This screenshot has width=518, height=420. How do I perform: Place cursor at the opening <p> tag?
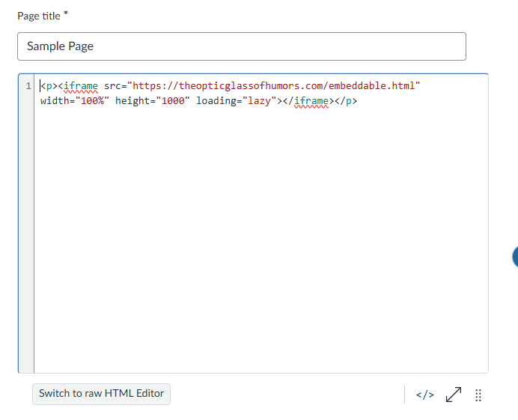click(49, 86)
